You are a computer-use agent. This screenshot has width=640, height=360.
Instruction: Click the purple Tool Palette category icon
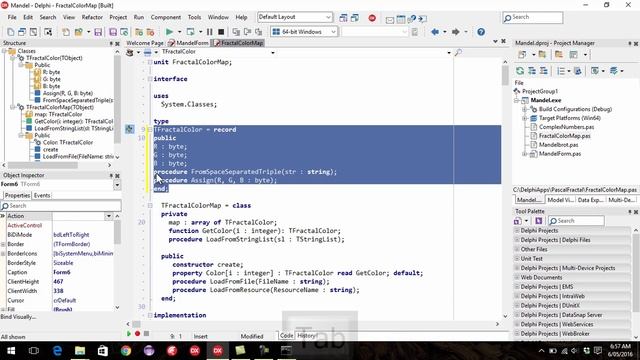click(538, 221)
